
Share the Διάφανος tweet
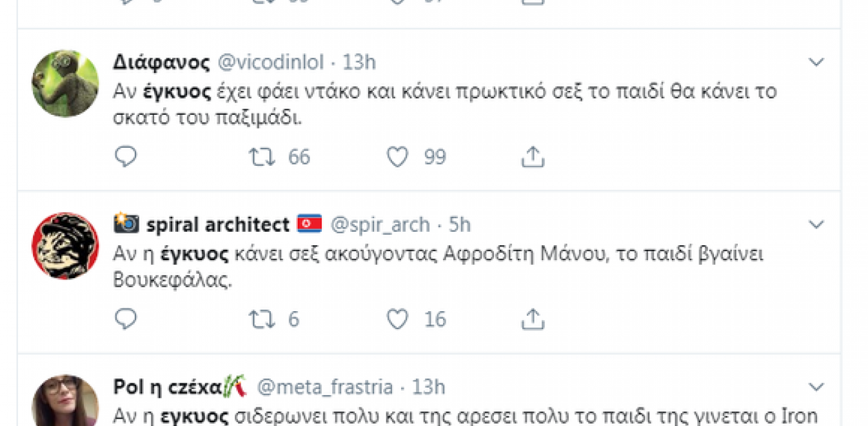point(533,157)
